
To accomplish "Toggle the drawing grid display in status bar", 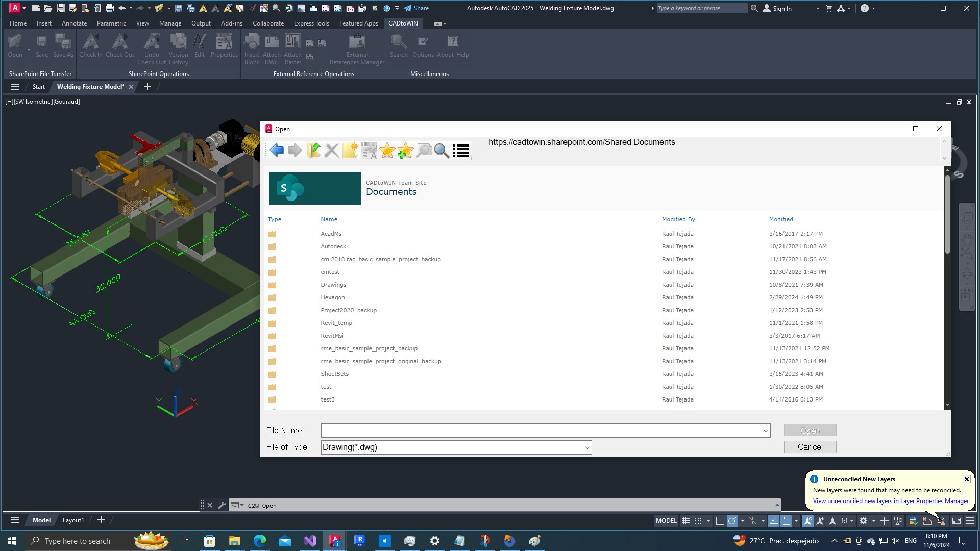I will click(x=685, y=521).
